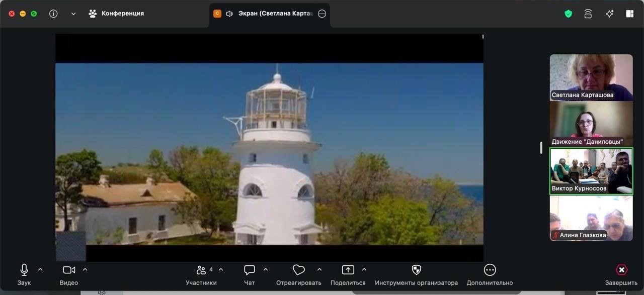Click the green encryption shield icon

pos(569,14)
